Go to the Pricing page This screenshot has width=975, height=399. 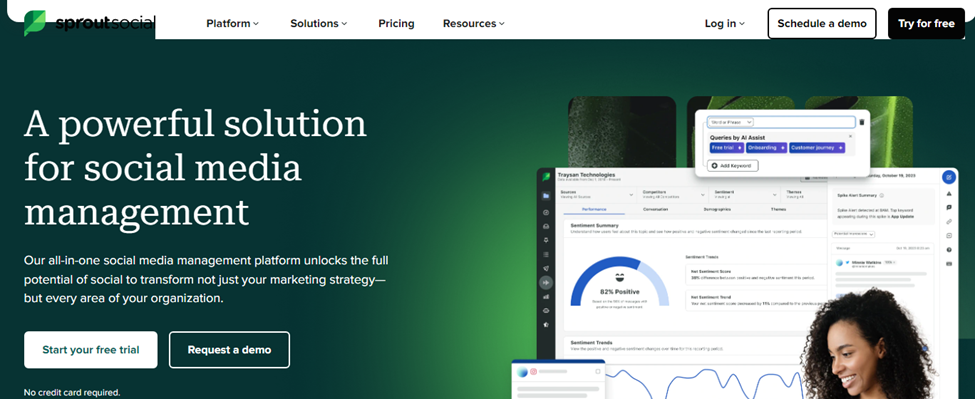tap(396, 24)
